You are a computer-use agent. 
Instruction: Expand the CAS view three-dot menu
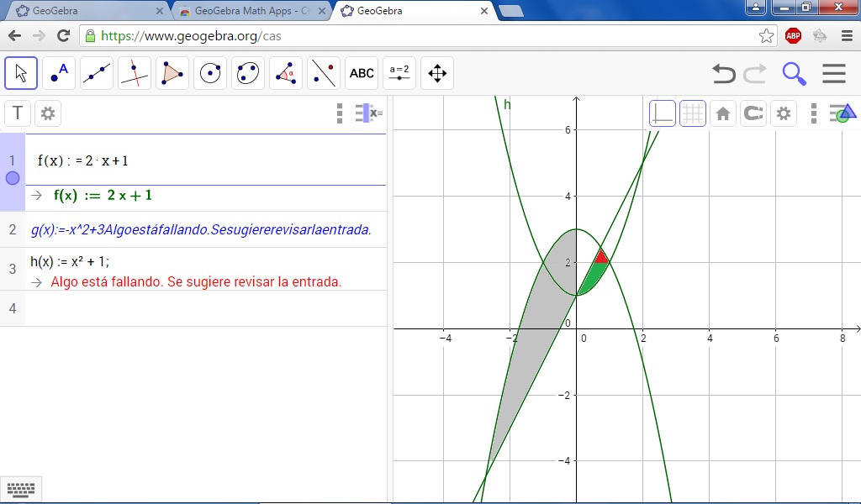click(x=340, y=113)
